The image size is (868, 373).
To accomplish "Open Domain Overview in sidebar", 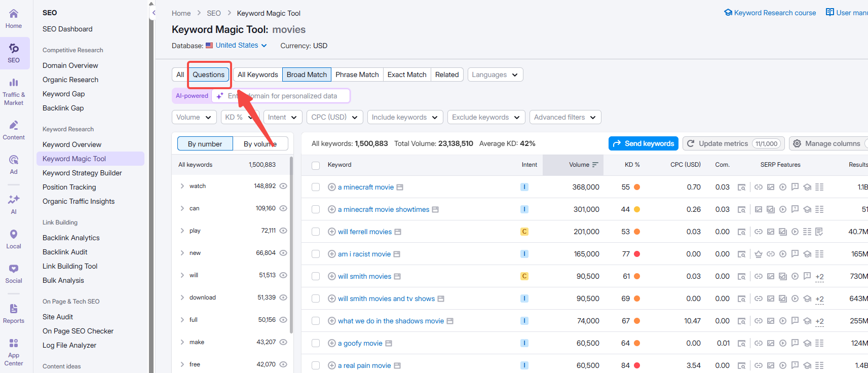I will (70, 65).
